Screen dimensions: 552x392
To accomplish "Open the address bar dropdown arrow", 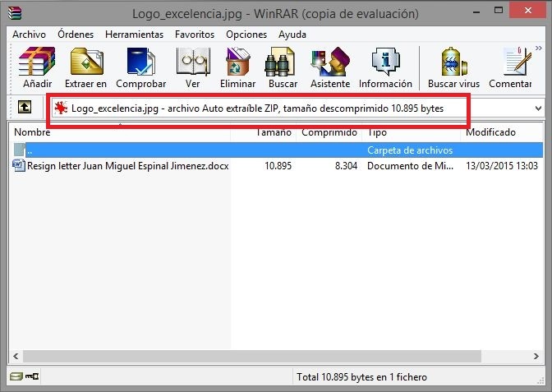I will point(538,108).
